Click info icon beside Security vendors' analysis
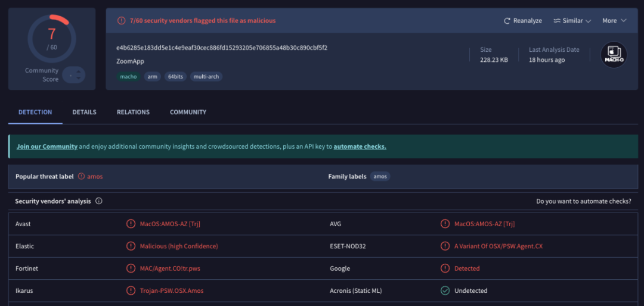 click(99, 201)
